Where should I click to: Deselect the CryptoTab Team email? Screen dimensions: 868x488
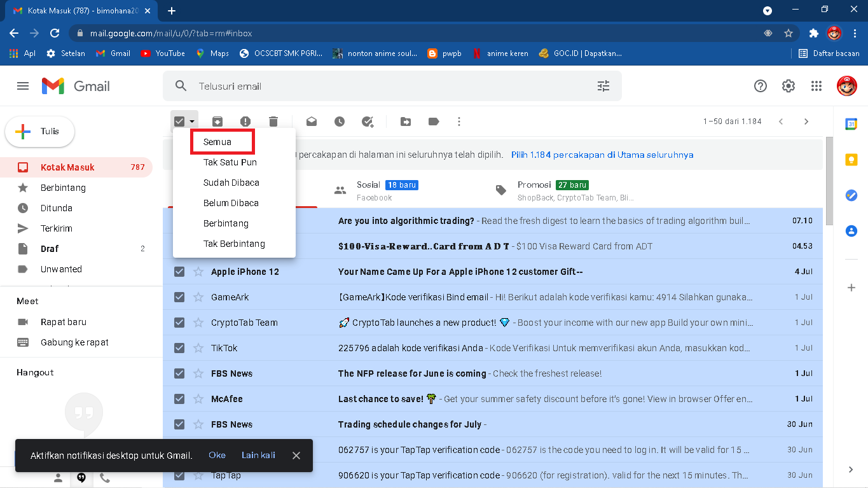tap(179, 323)
